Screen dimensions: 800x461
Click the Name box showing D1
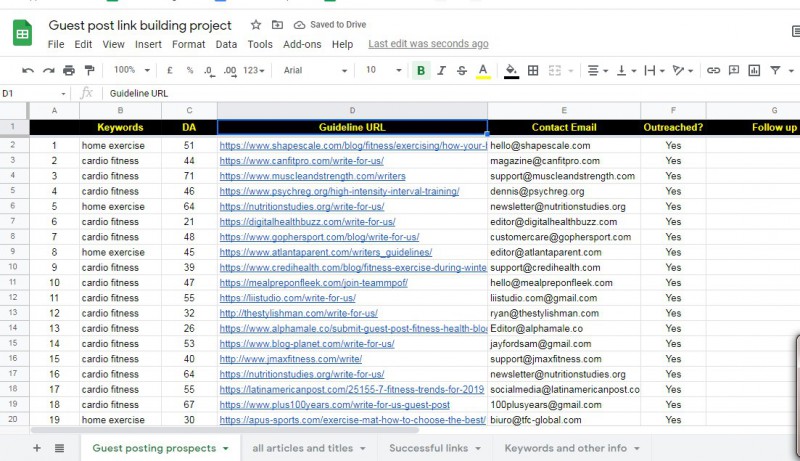point(34,93)
